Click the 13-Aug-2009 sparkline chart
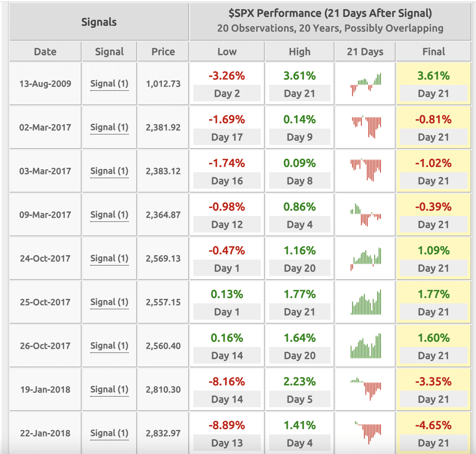 coord(366,84)
